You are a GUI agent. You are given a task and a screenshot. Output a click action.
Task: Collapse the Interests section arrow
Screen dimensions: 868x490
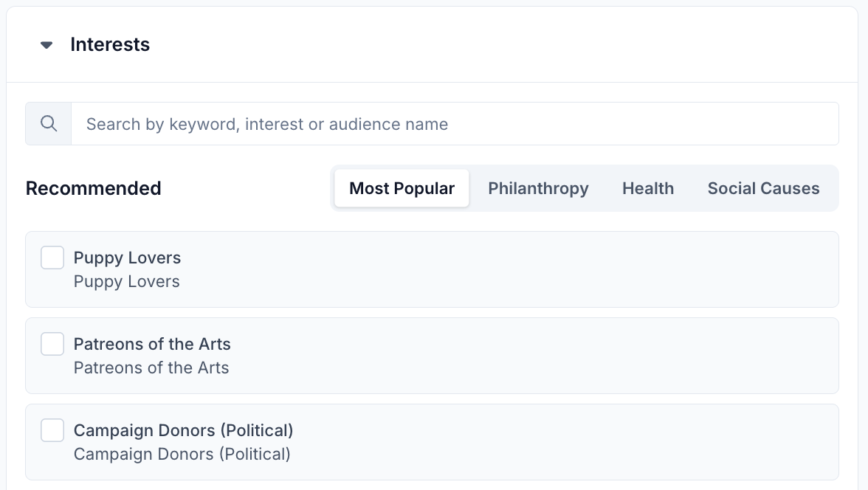46,45
